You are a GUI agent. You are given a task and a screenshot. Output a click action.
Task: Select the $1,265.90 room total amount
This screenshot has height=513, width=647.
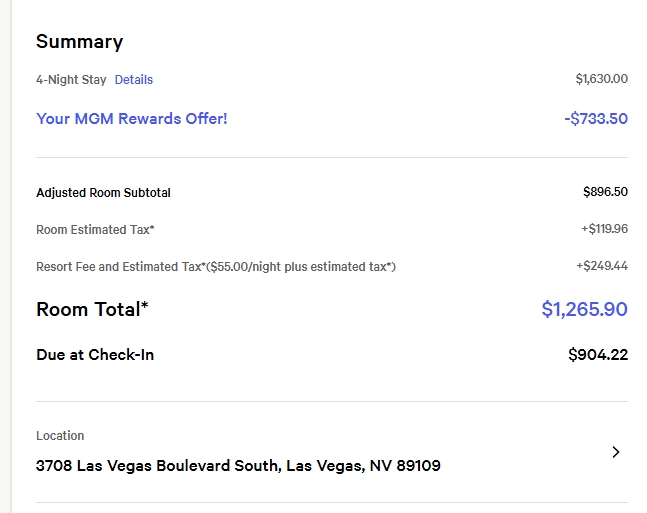[x=584, y=310]
